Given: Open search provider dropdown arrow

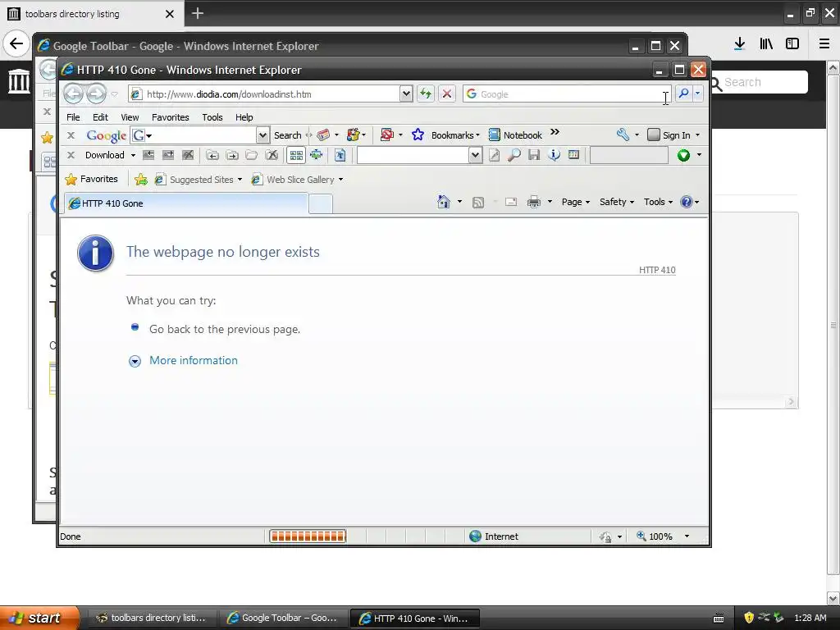Looking at the screenshot, I should (697, 94).
